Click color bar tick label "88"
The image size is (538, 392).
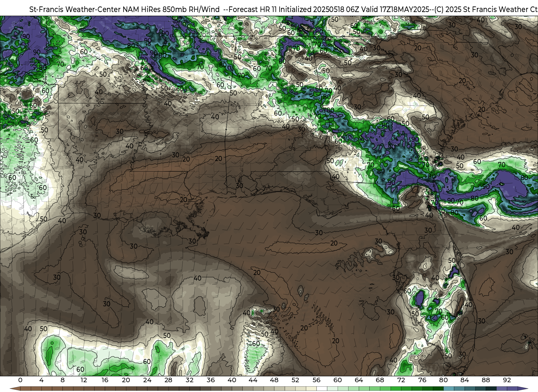[x=486, y=380]
